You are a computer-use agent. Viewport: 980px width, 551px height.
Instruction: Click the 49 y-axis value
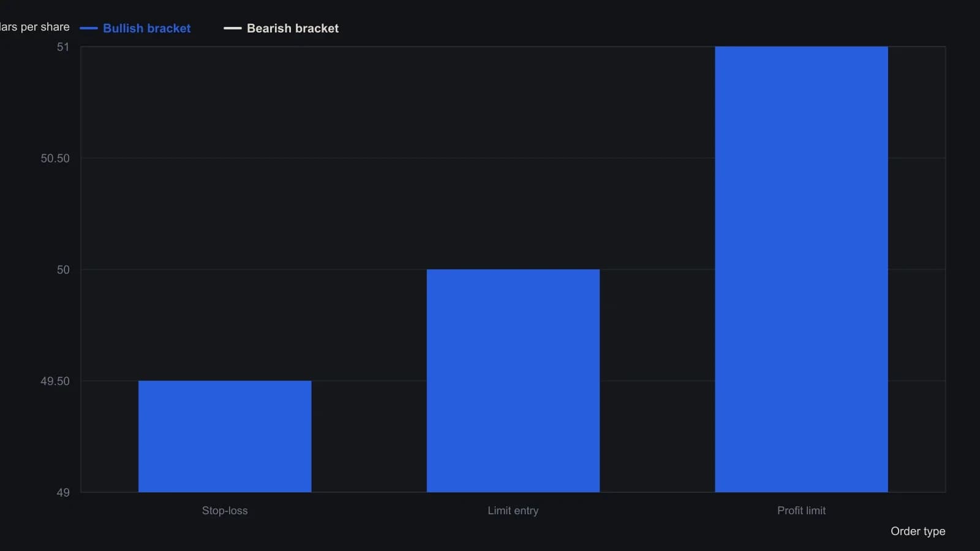63,493
